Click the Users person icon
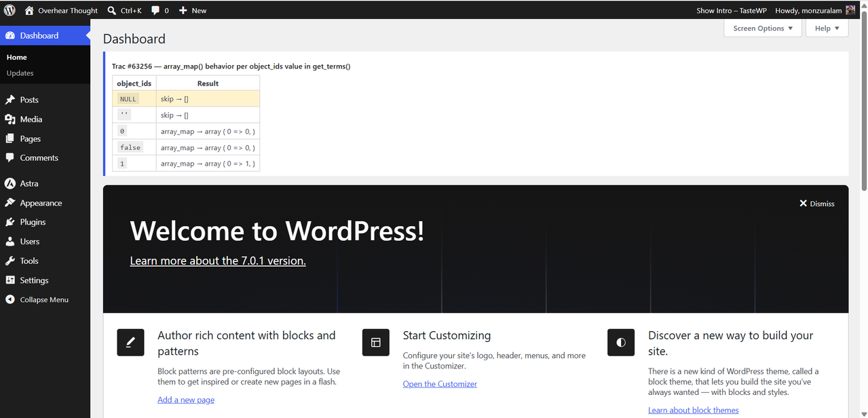Viewport: 868px width, 418px height. (x=10, y=242)
